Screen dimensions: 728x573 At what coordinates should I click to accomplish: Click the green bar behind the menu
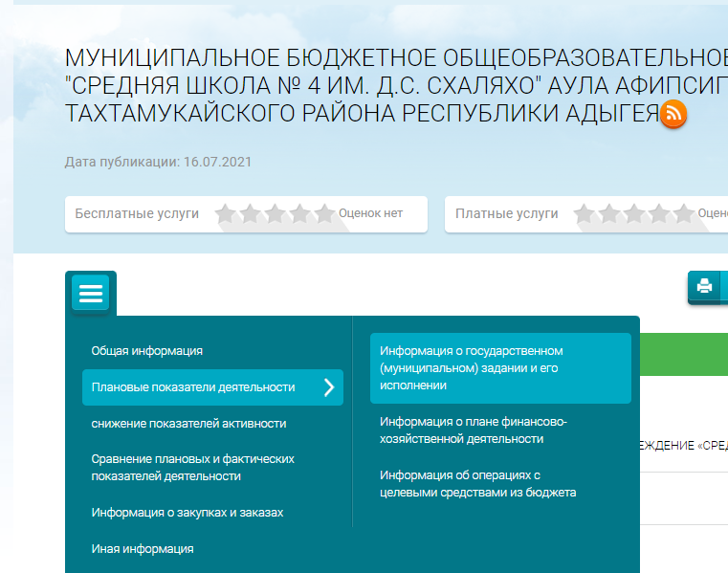pos(684,354)
